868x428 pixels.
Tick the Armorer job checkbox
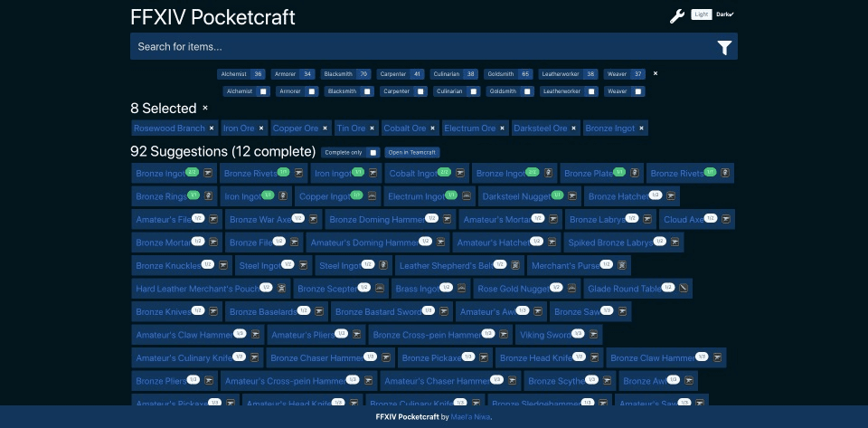312,91
